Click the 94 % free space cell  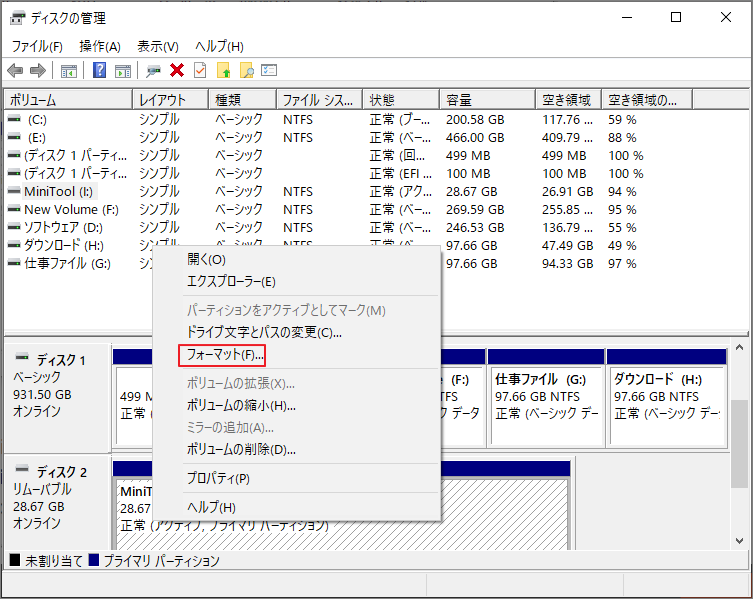click(622, 191)
